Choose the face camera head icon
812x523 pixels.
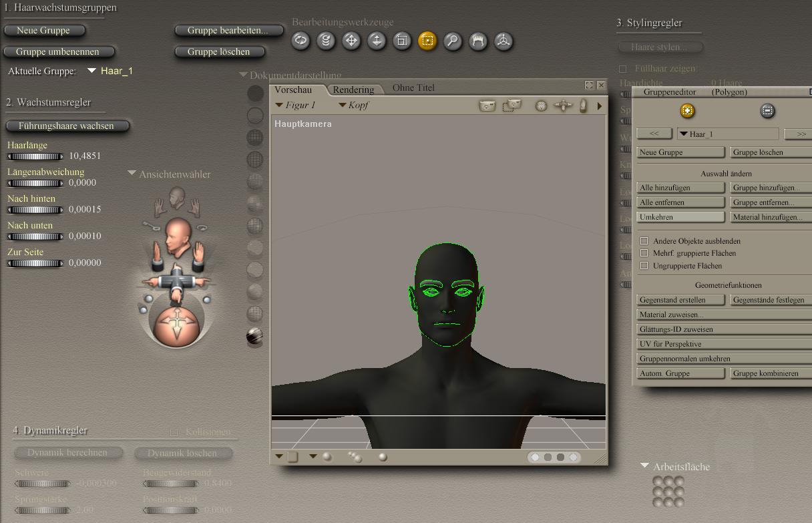(177, 196)
